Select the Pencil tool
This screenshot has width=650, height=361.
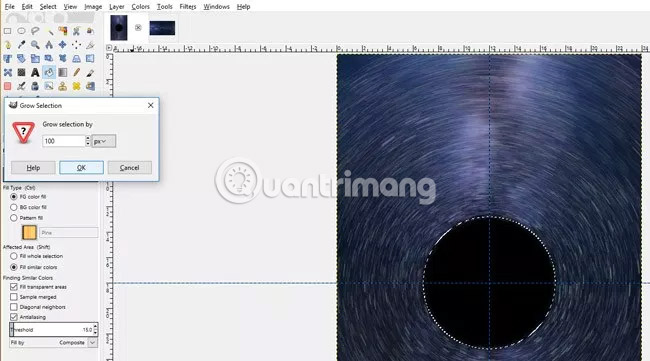click(x=76, y=73)
